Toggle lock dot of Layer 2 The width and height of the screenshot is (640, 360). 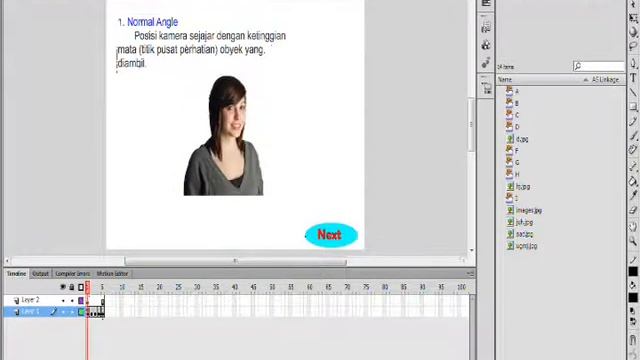(72, 301)
